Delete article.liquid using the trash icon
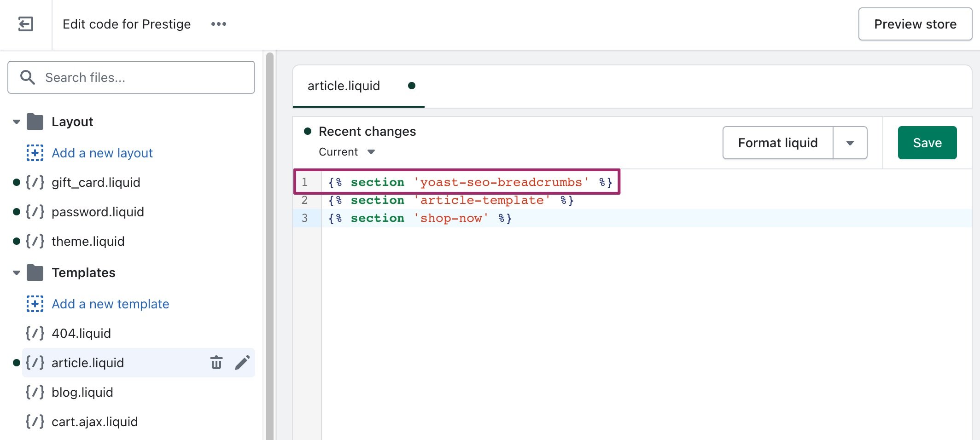 216,363
